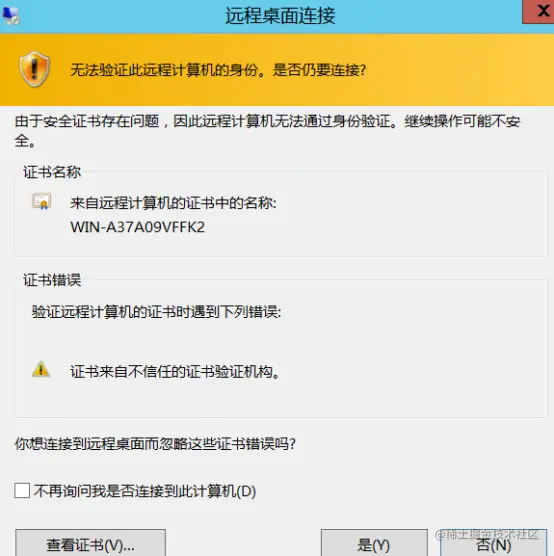Select the certificate name WIN-A37A09VFFK2
Viewport: 554px width, 556px height.
[138, 227]
